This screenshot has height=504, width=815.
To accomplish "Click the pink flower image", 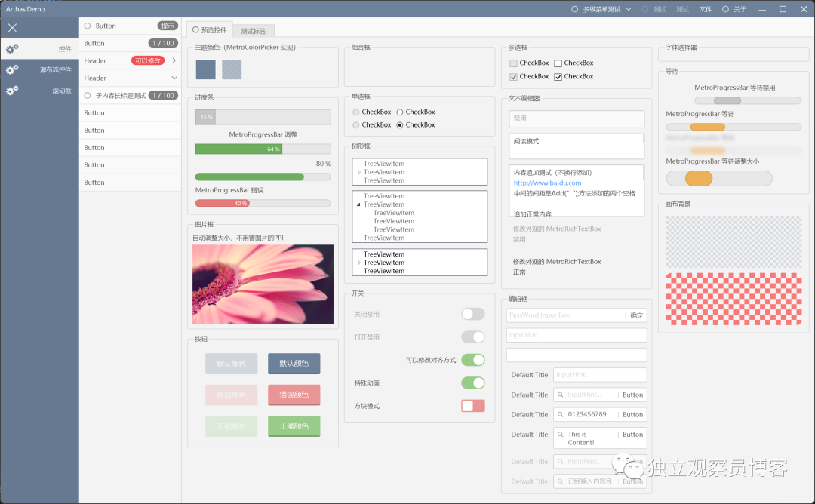I will coord(263,284).
